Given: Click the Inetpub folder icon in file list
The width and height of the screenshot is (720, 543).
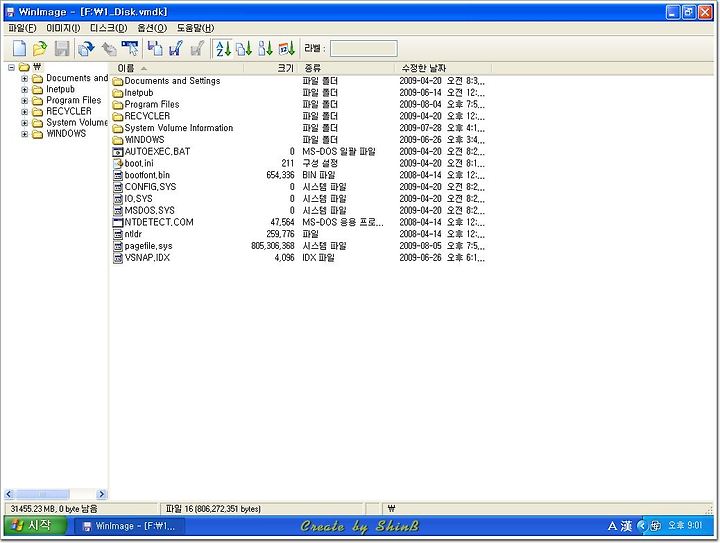Looking at the screenshot, I should pyautogui.click(x=118, y=93).
